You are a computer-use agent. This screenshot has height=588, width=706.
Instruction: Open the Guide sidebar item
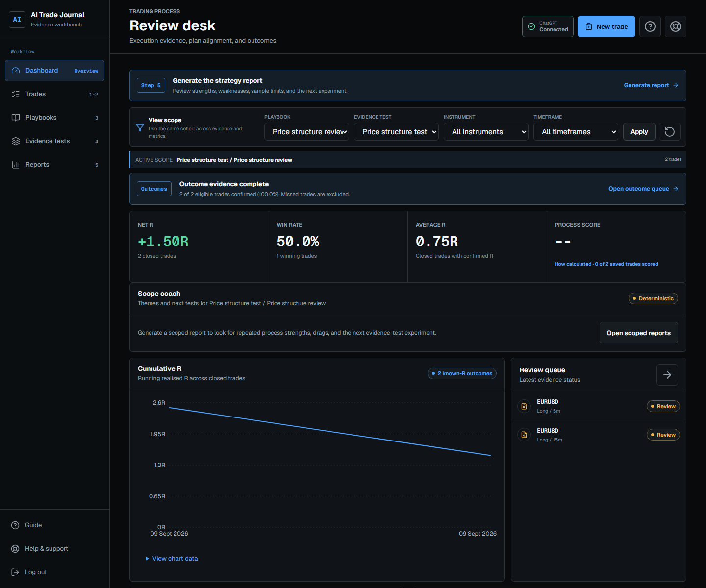coord(54,525)
